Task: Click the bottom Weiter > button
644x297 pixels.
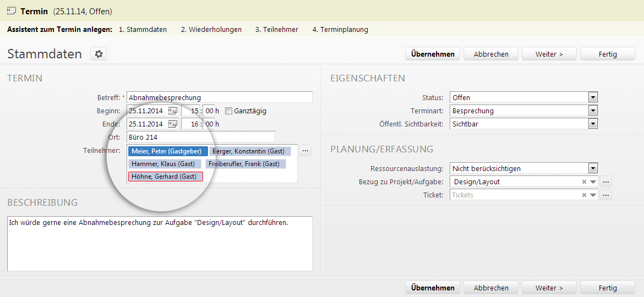Action: 549,288
